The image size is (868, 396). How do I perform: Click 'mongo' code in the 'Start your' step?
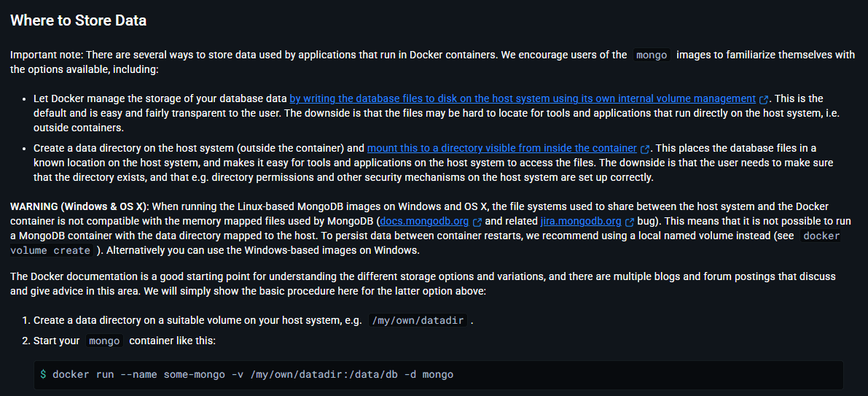tap(104, 341)
